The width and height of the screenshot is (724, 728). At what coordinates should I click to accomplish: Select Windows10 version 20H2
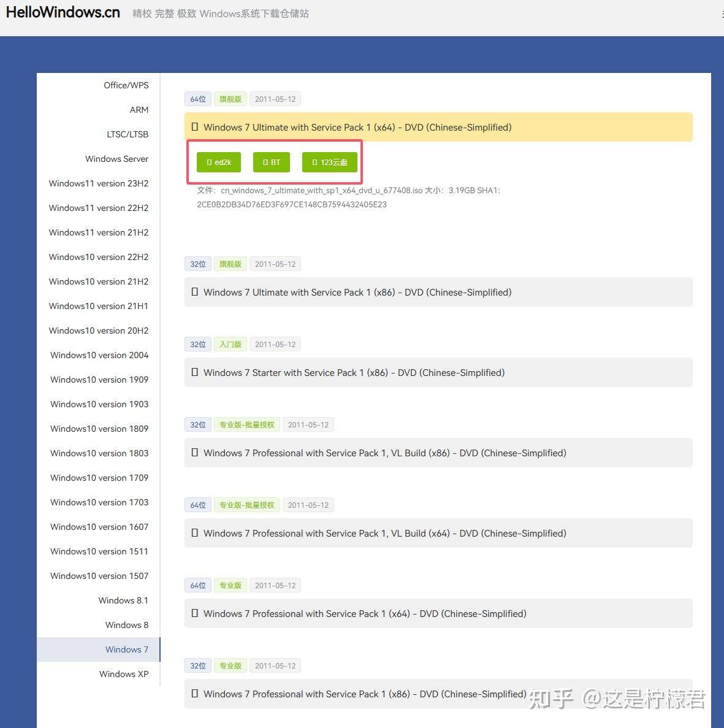[x=98, y=331]
